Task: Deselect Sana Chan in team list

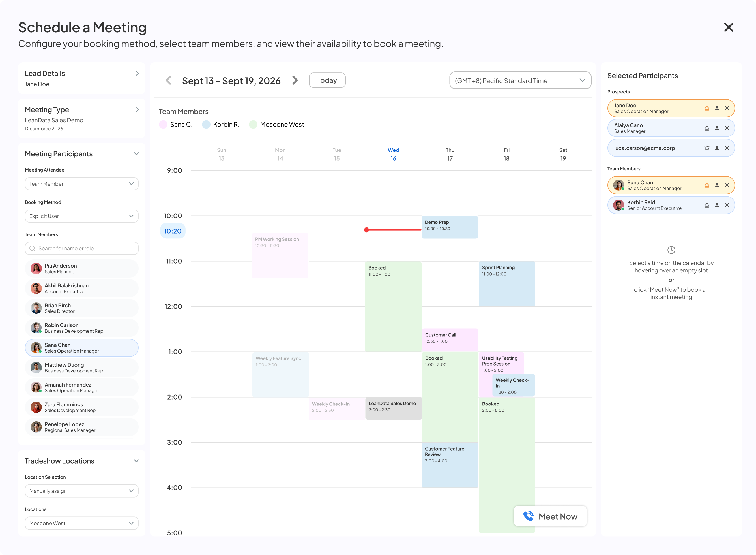Action: (81, 348)
